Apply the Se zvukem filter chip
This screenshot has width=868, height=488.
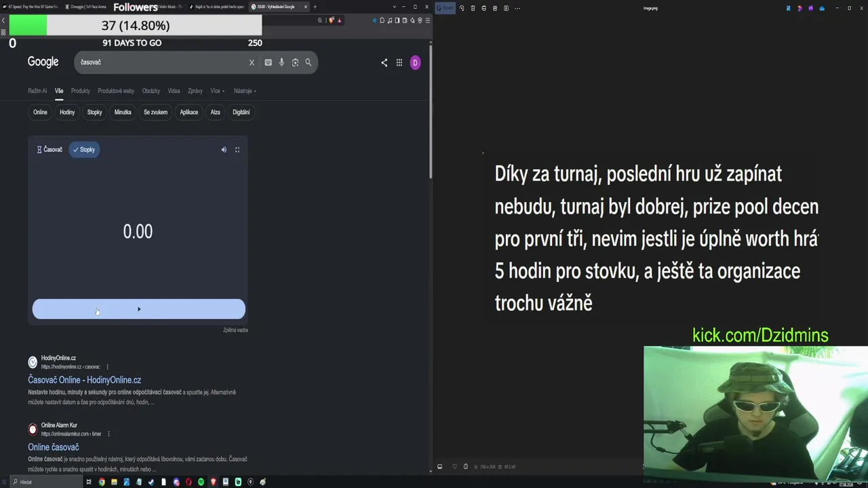coord(155,113)
